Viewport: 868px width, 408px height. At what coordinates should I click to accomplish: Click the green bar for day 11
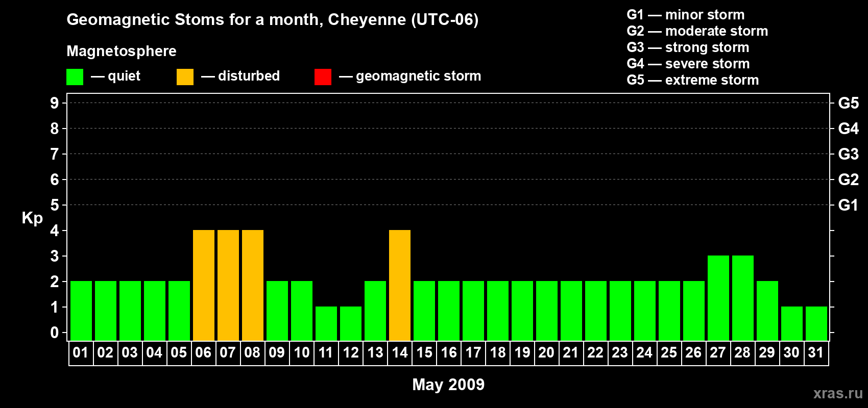pos(326,324)
